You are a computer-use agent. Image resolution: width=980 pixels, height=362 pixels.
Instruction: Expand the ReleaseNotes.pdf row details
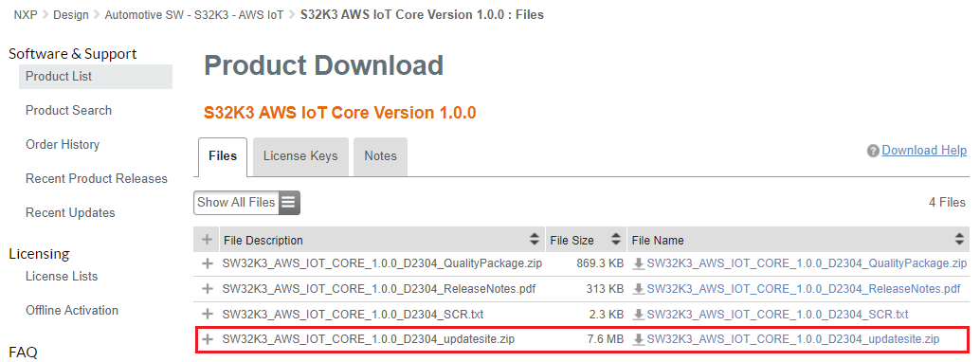(207, 289)
